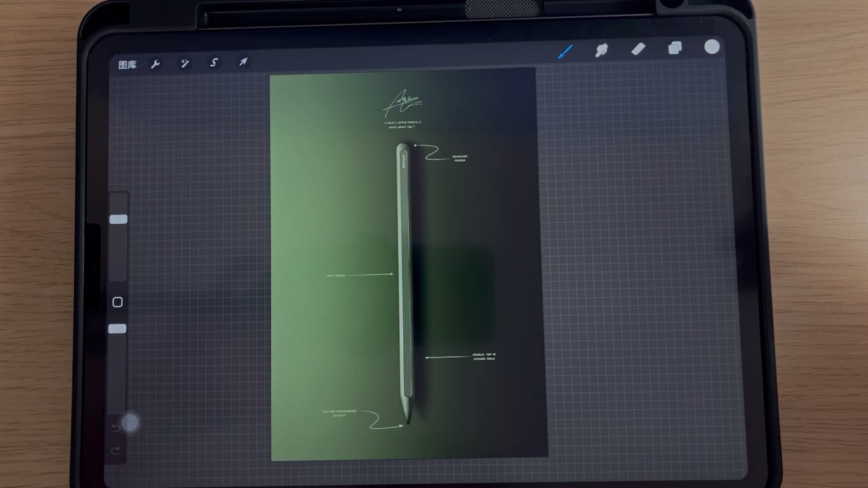The image size is (868, 488).
Task: Tap the undo arrow
Action: (x=116, y=427)
